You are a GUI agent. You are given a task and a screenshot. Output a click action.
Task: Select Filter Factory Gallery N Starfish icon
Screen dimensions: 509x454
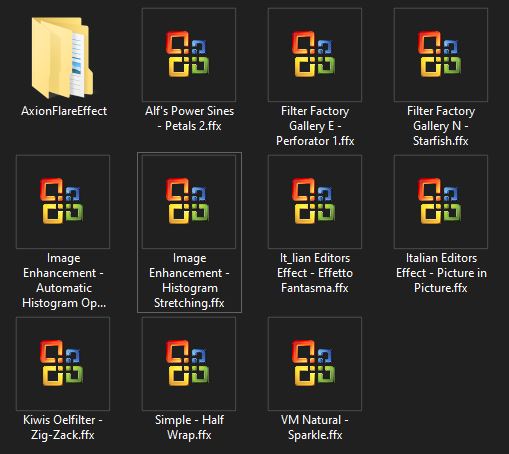pyautogui.click(x=441, y=55)
